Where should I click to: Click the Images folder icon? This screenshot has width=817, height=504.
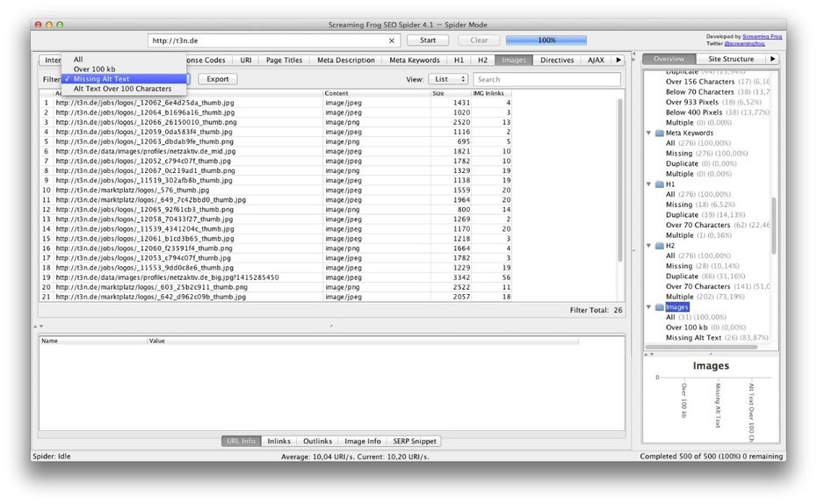659,307
